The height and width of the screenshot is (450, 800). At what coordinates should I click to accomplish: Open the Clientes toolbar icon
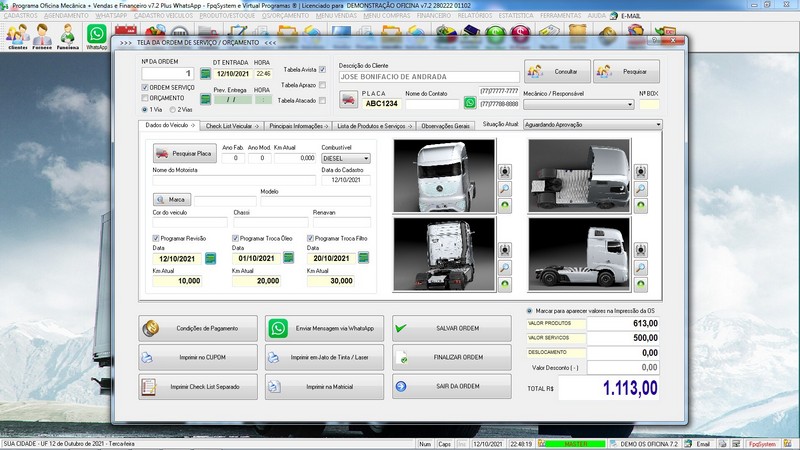coord(18,36)
